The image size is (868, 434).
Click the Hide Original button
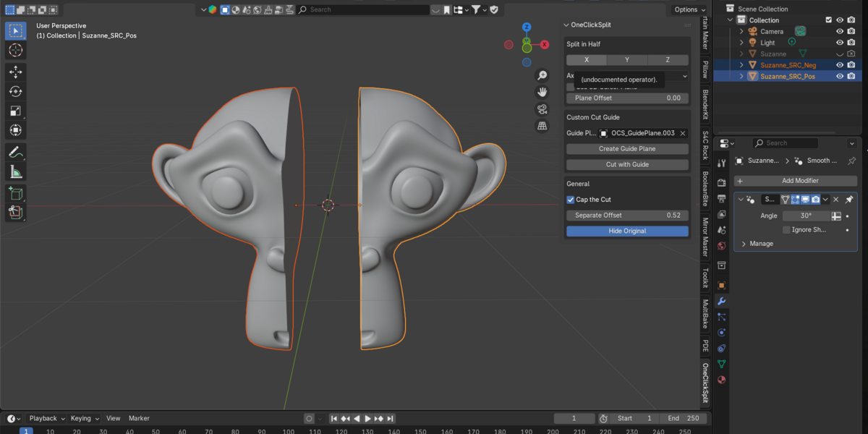[627, 231]
